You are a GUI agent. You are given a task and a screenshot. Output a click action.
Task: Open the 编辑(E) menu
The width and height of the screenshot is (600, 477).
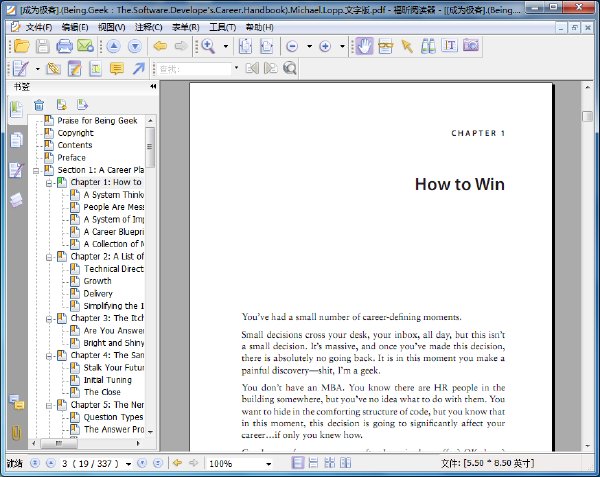[x=75, y=27]
